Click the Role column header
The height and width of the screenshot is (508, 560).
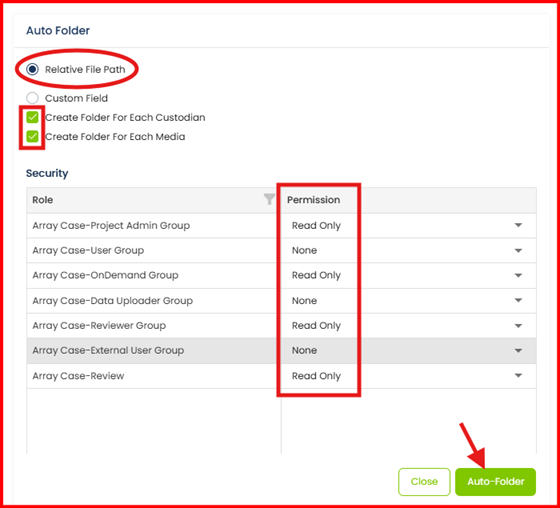(154, 200)
